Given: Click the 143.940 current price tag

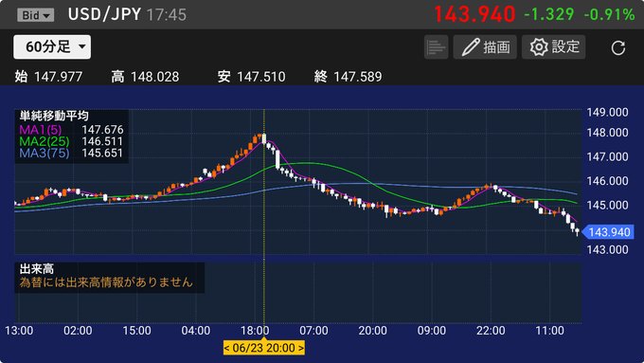Looking at the screenshot, I should pyautogui.click(x=608, y=232).
